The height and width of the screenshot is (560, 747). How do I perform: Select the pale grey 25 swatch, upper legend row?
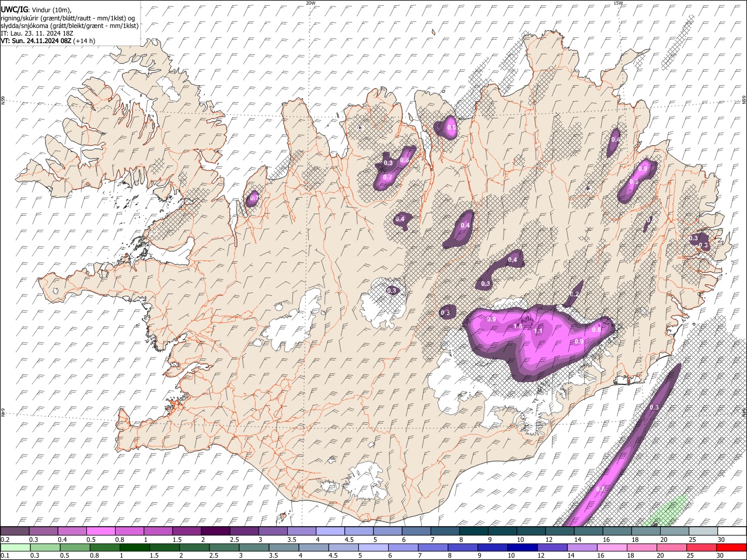703,531
